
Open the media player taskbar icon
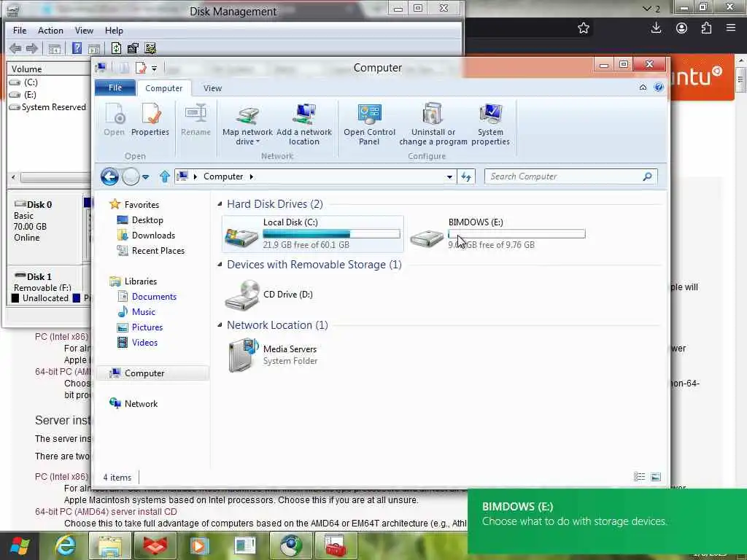pos(200,546)
